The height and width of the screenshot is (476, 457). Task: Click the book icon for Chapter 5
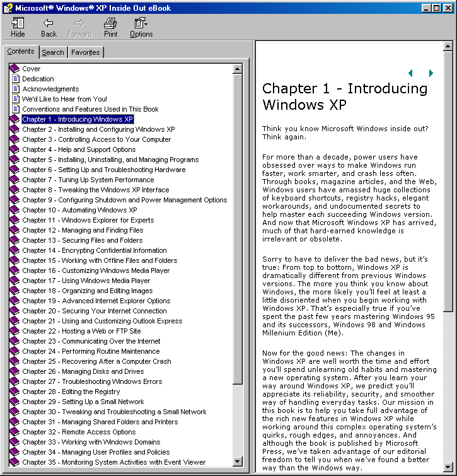[x=14, y=160]
